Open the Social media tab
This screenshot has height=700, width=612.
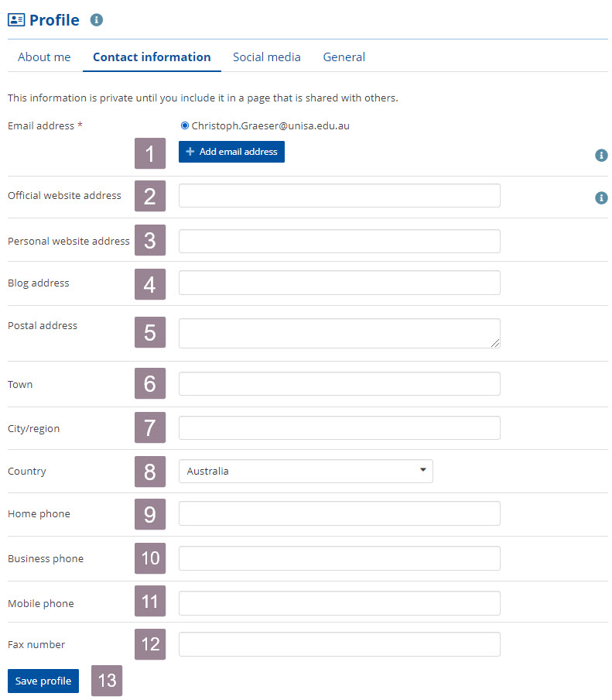[267, 57]
